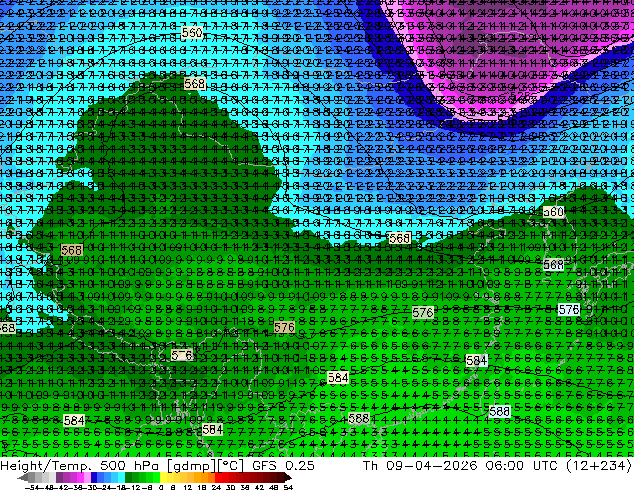Click the 'Height/Temp. 500 hPa' title text
634x490 pixels.
click(x=80, y=466)
